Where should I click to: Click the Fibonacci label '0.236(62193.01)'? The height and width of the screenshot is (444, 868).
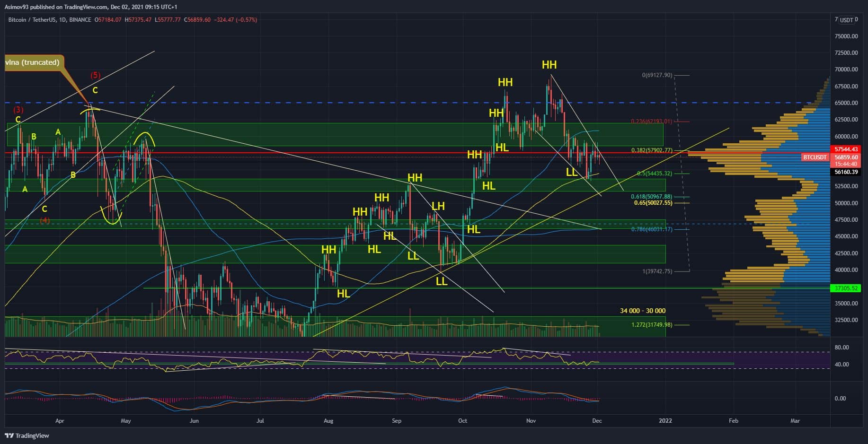651,122
